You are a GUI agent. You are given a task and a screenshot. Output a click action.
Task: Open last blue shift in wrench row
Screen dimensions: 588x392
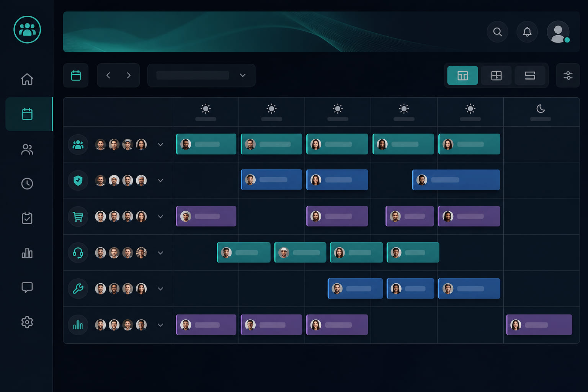(x=469, y=288)
